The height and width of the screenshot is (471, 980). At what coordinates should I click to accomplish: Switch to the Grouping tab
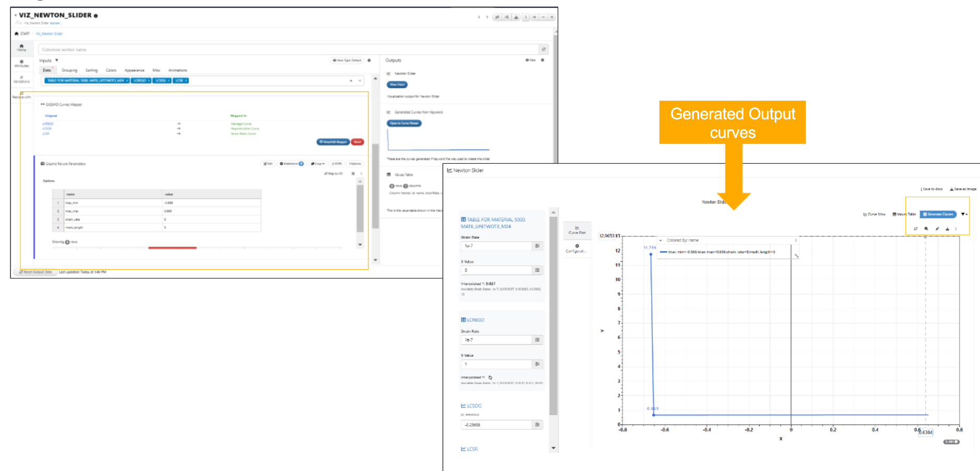click(x=69, y=70)
